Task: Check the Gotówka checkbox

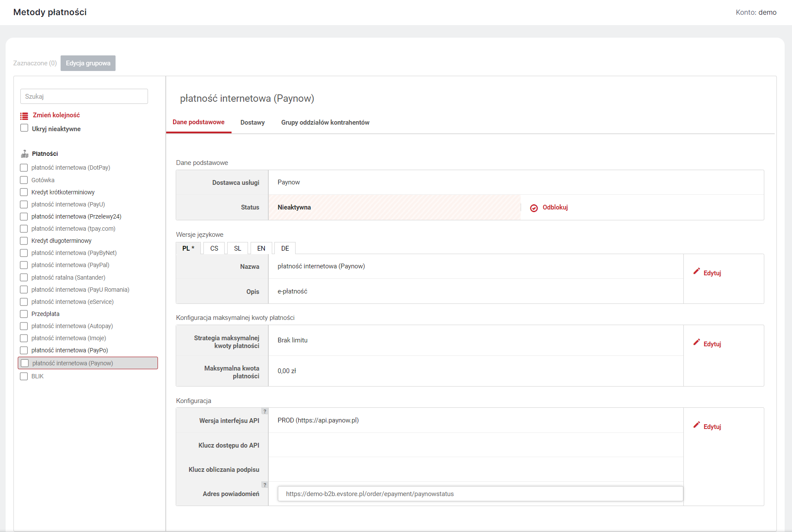Action: click(24, 180)
